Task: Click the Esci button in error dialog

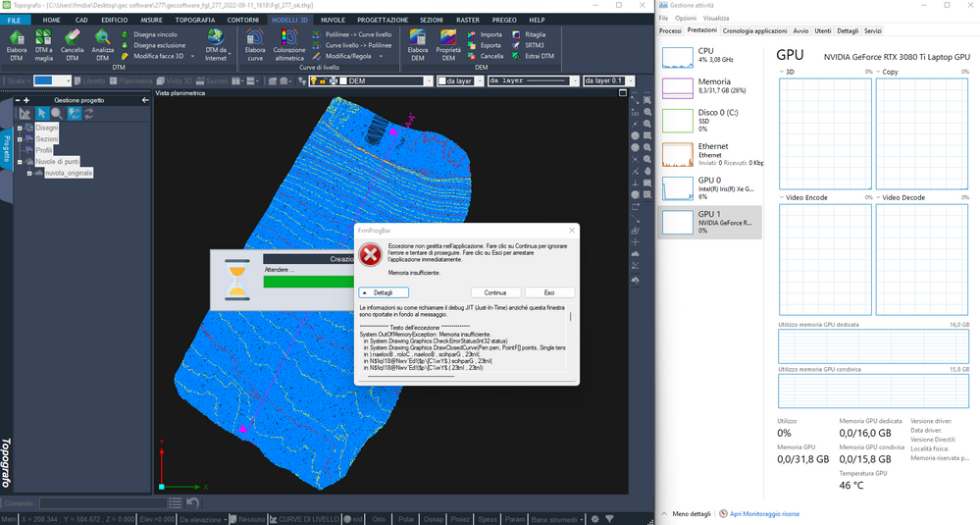Action: (549, 292)
